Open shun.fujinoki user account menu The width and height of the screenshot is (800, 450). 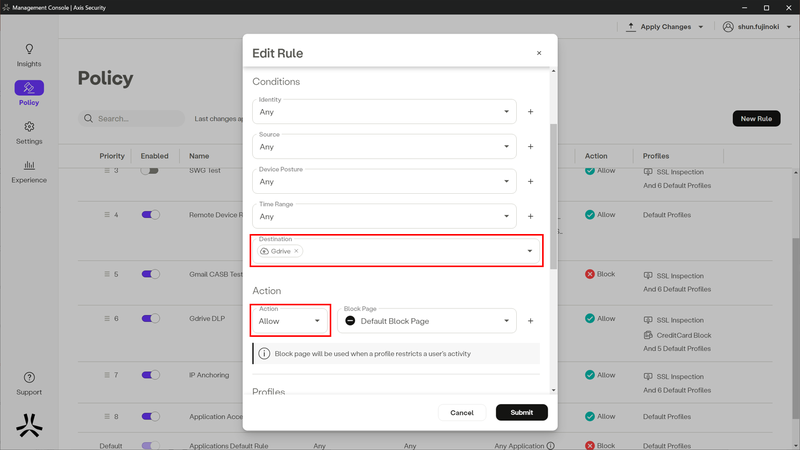tap(757, 27)
